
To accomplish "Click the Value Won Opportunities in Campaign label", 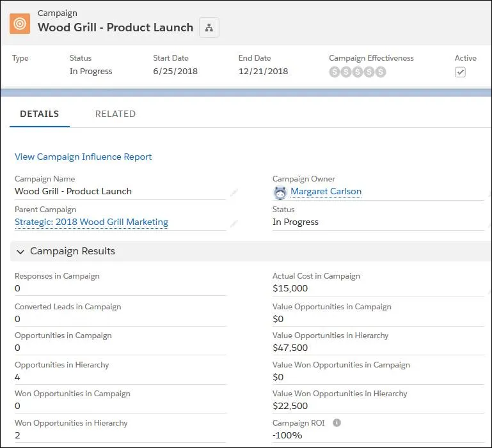I will [x=342, y=365].
